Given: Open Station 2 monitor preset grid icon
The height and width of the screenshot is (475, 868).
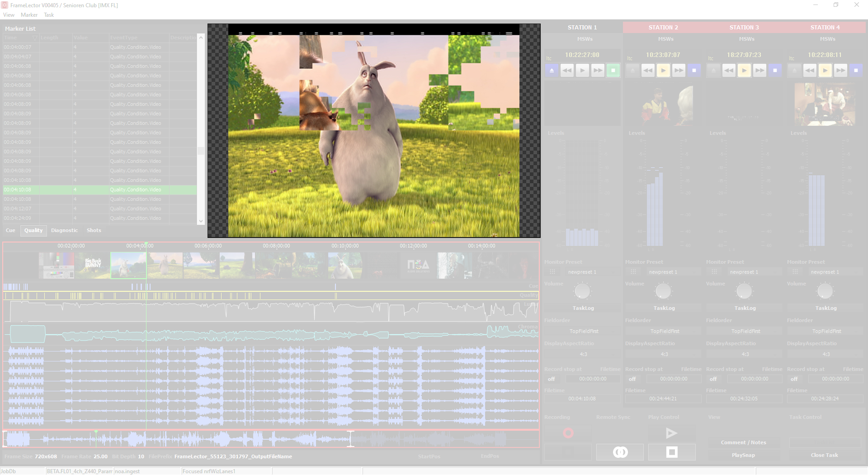Looking at the screenshot, I should (x=633, y=272).
